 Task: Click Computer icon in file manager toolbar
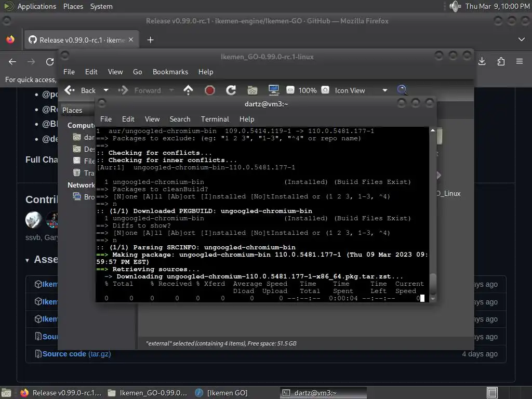273,90
